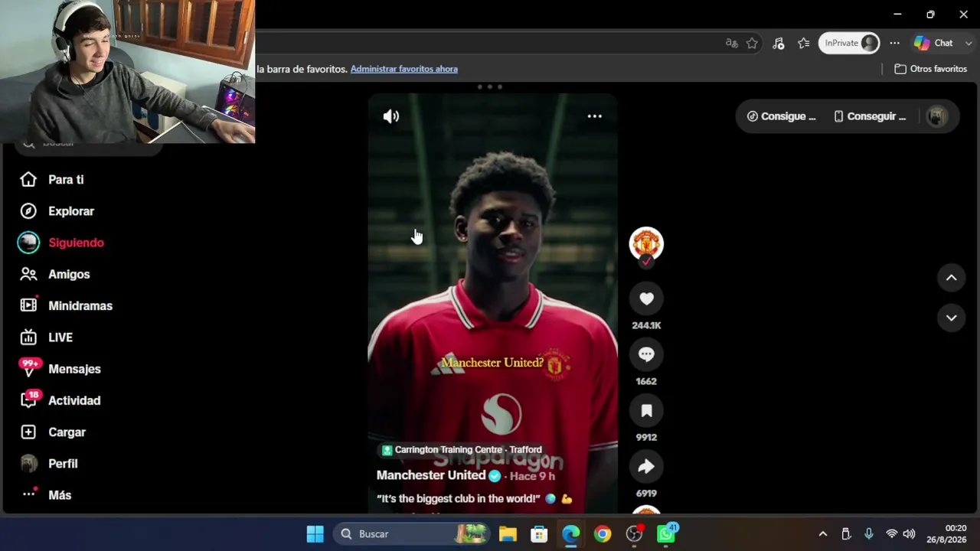Show hidden system tray icons
The image size is (980, 551).
click(x=822, y=534)
